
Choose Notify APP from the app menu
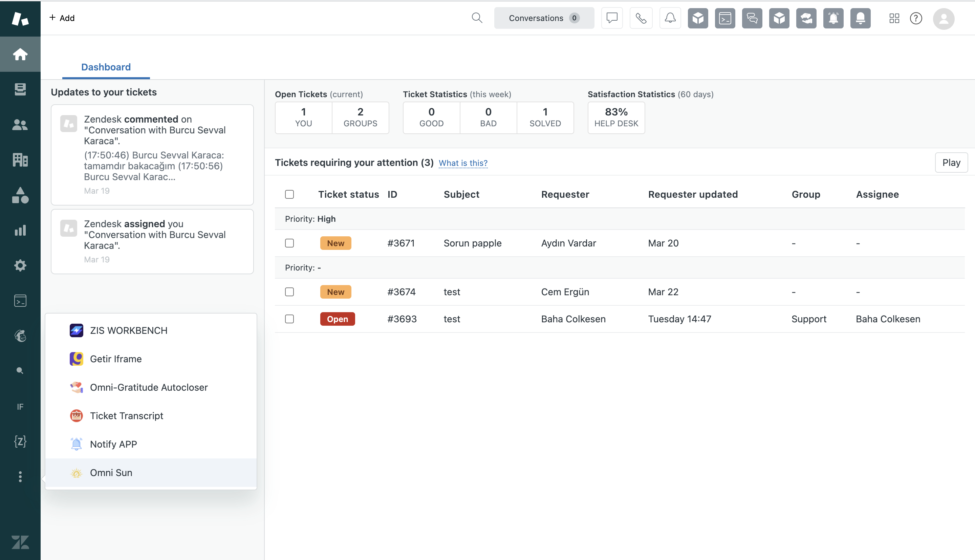click(151, 444)
